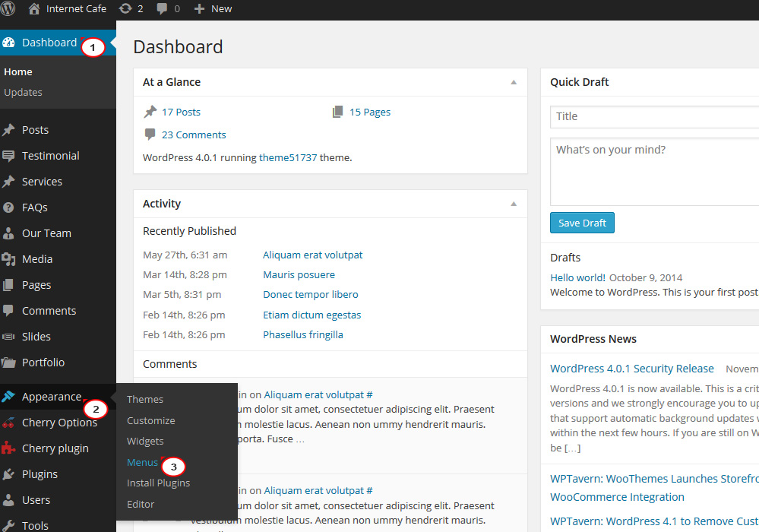Go to Updates under Dashboard
The image size is (759, 532).
(x=23, y=92)
